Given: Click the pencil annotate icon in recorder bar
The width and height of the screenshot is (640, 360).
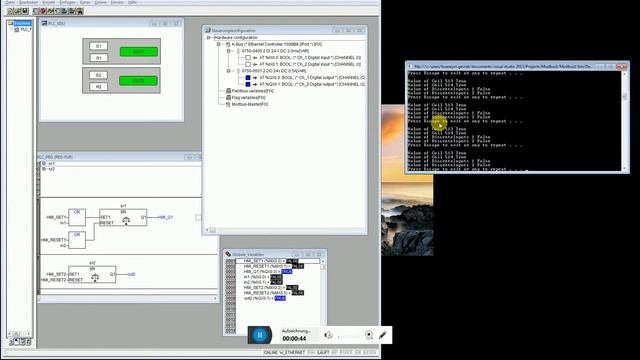Looking at the screenshot, I should tap(382, 335).
